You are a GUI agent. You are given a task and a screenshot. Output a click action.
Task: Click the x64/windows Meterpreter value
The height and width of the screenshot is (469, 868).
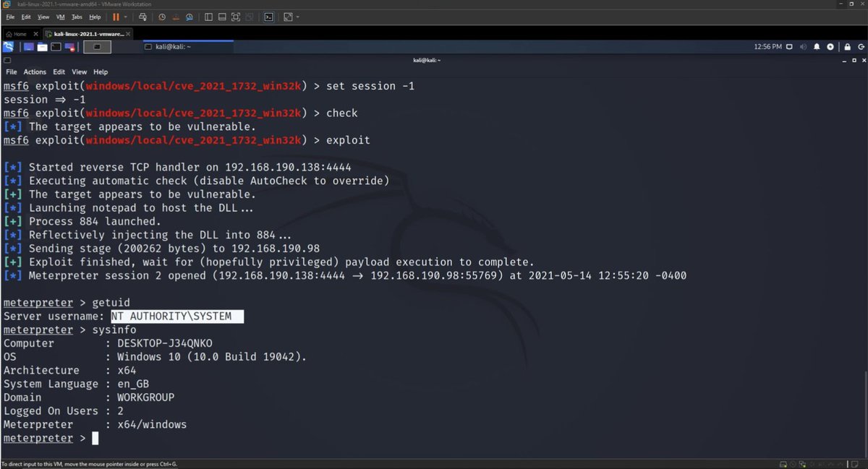pos(152,425)
